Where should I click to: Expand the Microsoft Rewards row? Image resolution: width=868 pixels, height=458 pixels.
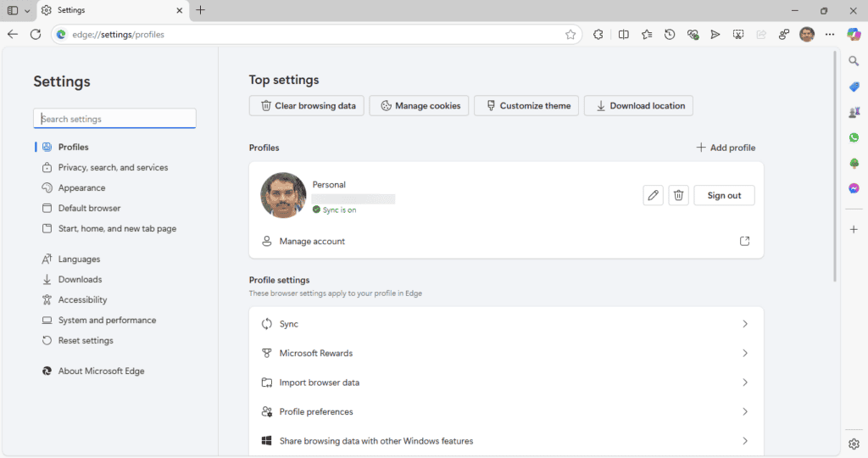506,354
